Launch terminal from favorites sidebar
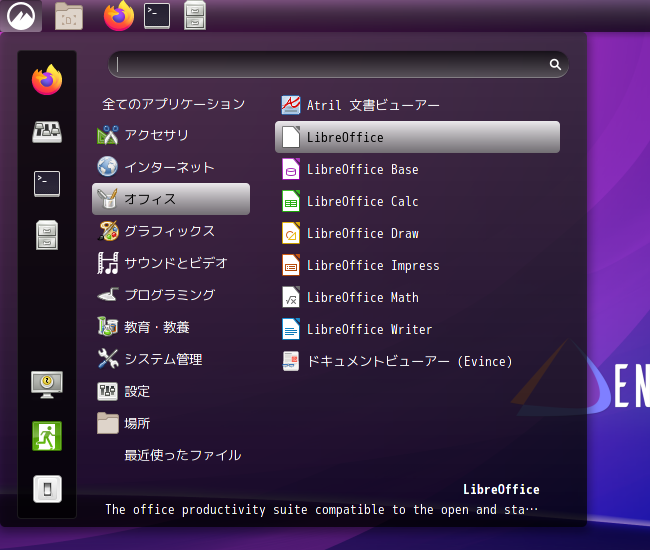 [x=47, y=184]
